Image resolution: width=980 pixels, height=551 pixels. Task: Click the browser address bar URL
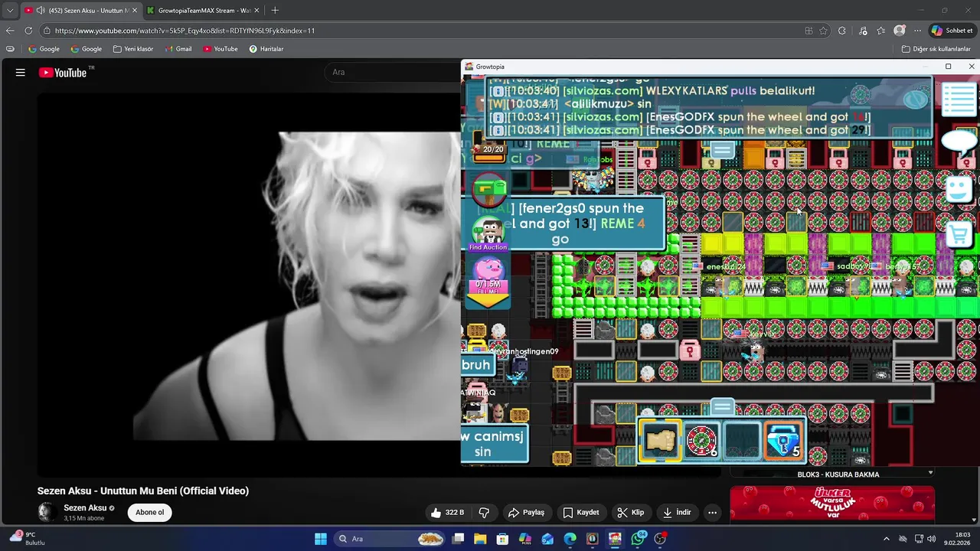(x=185, y=31)
